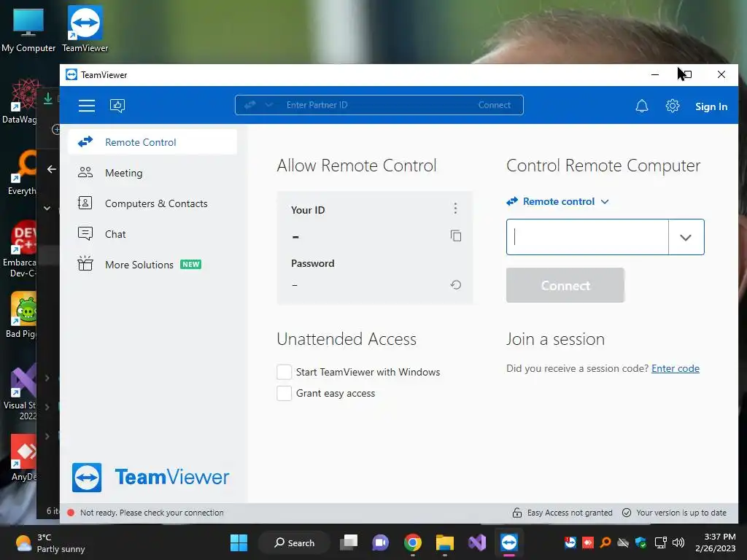747x560 pixels.
Task: Click the partner ID input field
Action: pyautogui.click(x=587, y=237)
